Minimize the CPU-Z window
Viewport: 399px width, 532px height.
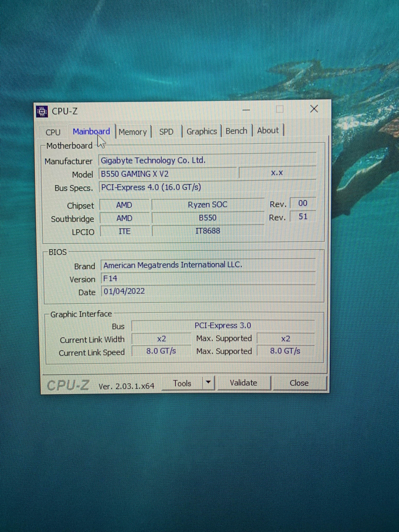coord(246,110)
